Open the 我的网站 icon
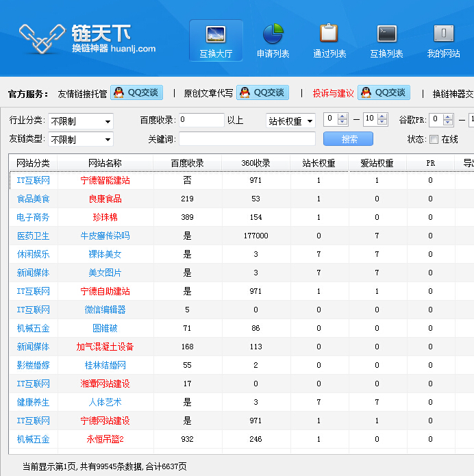474x476 pixels. (x=443, y=34)
